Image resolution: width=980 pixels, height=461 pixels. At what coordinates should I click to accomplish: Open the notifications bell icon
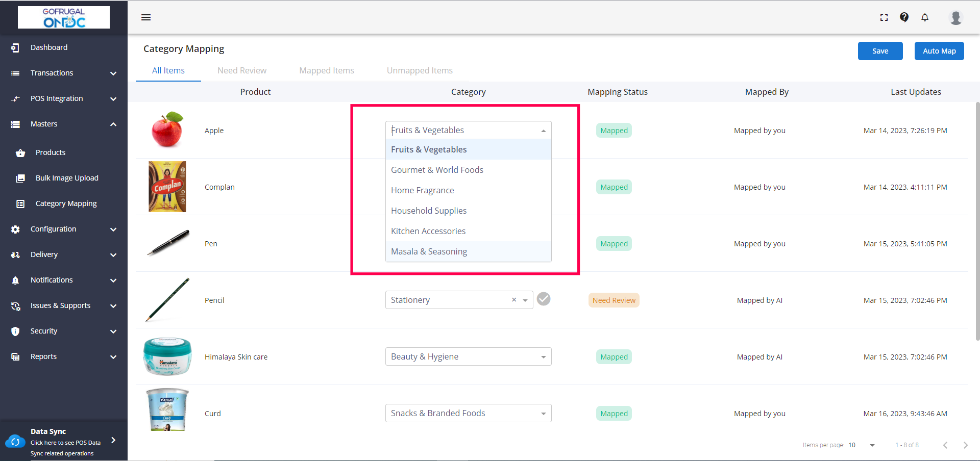click(x=925, y=17)
